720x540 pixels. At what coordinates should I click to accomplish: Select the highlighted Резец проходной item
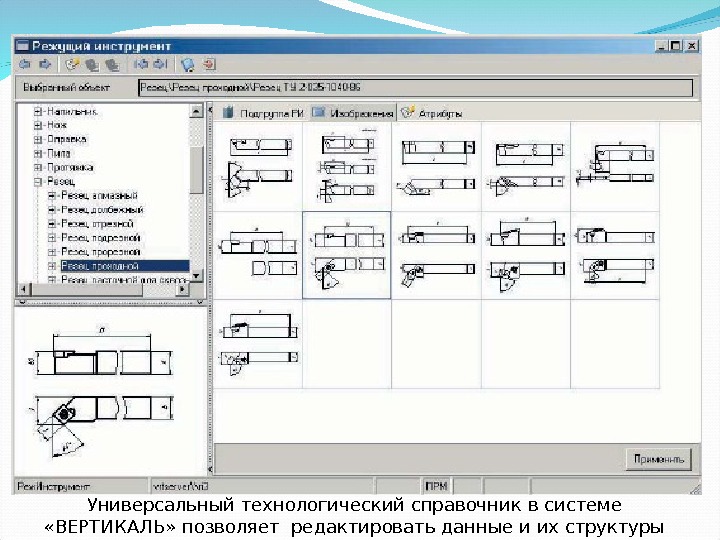pyautogui.click(x=124, y=266)
